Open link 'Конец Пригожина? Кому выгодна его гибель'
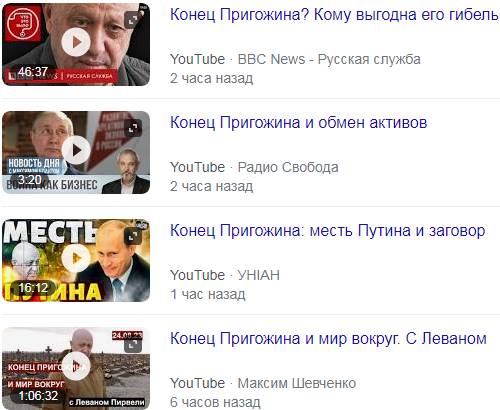This screenshot has height=410, width=500. coord(334,15)
